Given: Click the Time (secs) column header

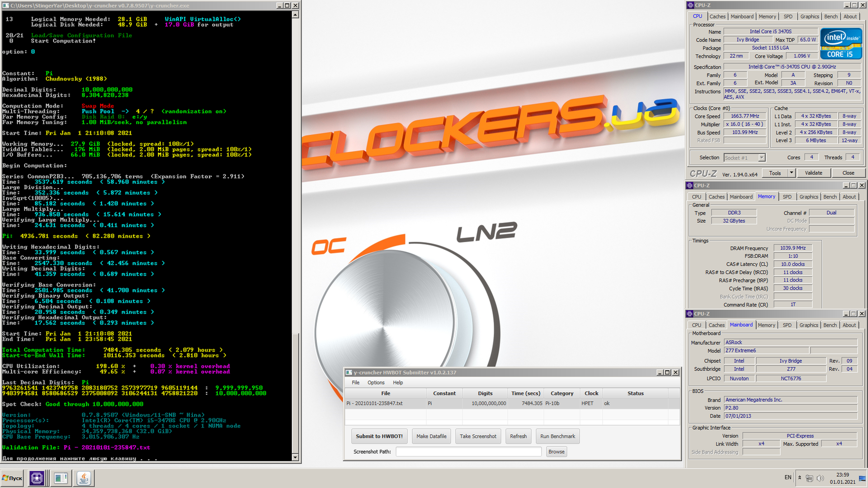Looking at the screenshot, I should coord(525,393).
